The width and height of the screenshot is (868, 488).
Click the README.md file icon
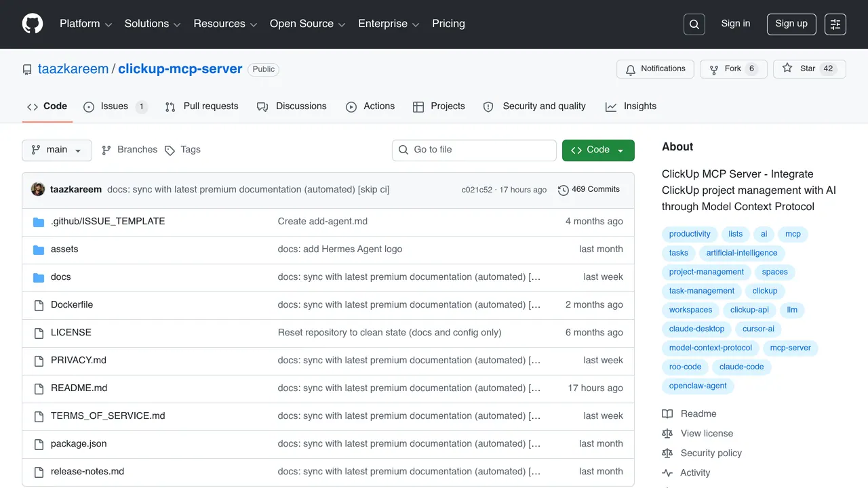coord(39,388)
